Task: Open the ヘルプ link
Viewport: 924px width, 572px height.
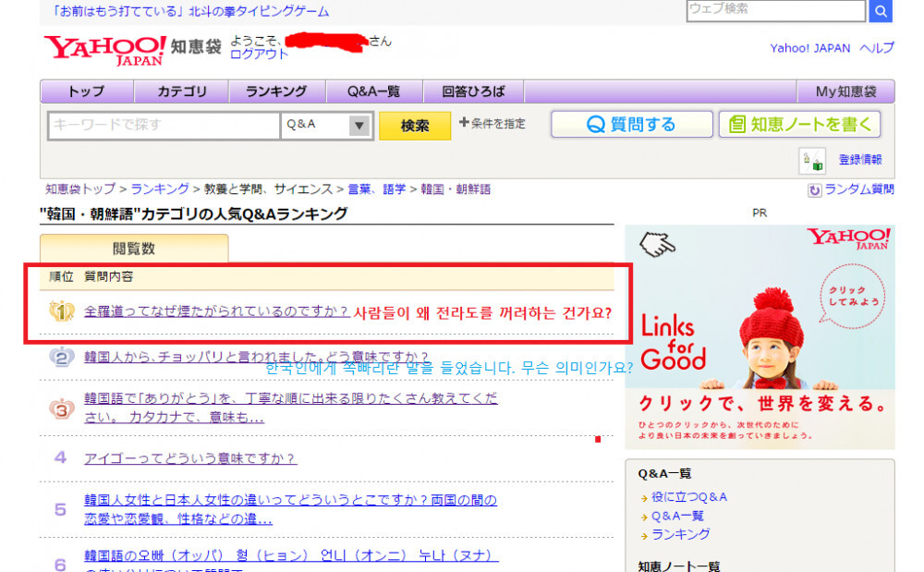Action: pyautogui.click(x=876, y=48)
